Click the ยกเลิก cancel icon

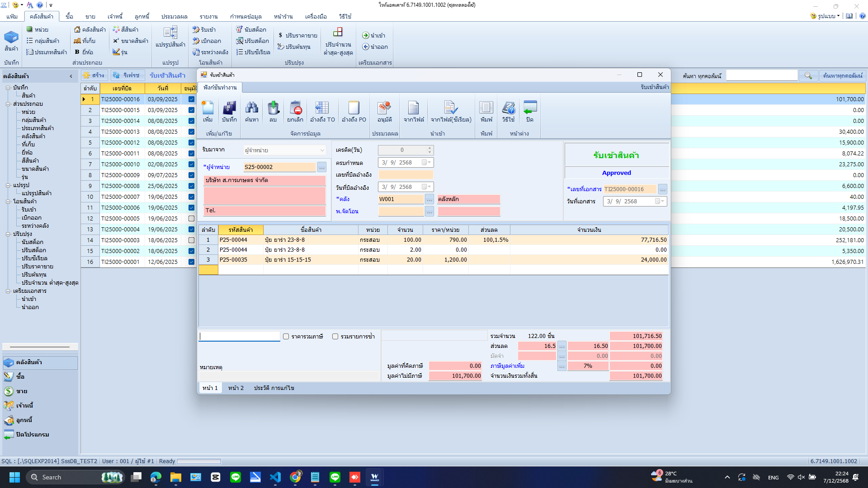295,109
